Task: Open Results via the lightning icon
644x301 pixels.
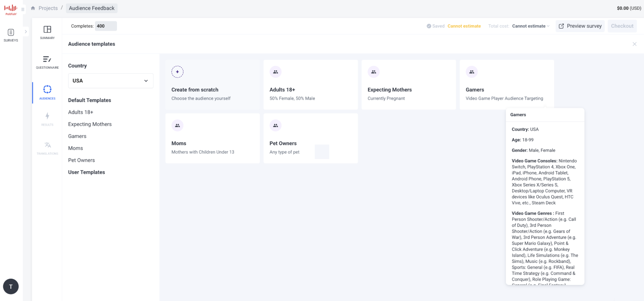Action: 47,116
